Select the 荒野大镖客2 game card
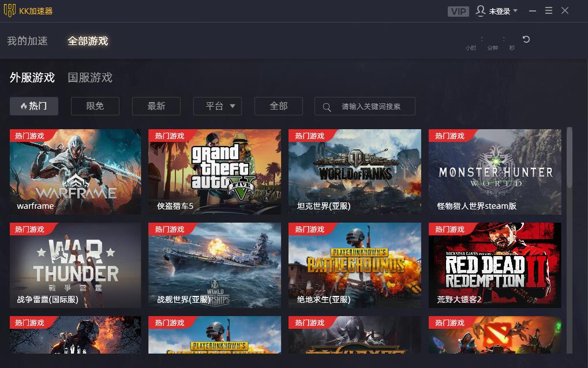This screenshot has width=588, height=368. pos(495,264)
